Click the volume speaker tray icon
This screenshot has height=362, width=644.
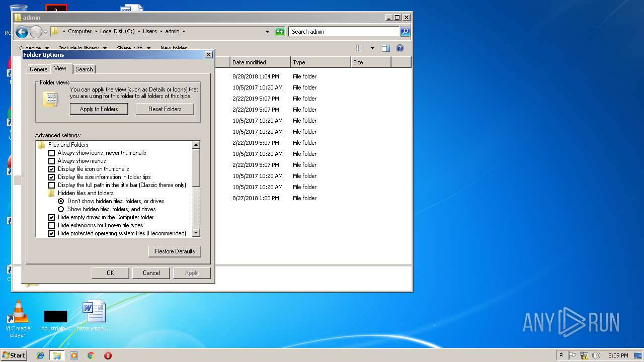pyautogui.click(x=596, y=355)
